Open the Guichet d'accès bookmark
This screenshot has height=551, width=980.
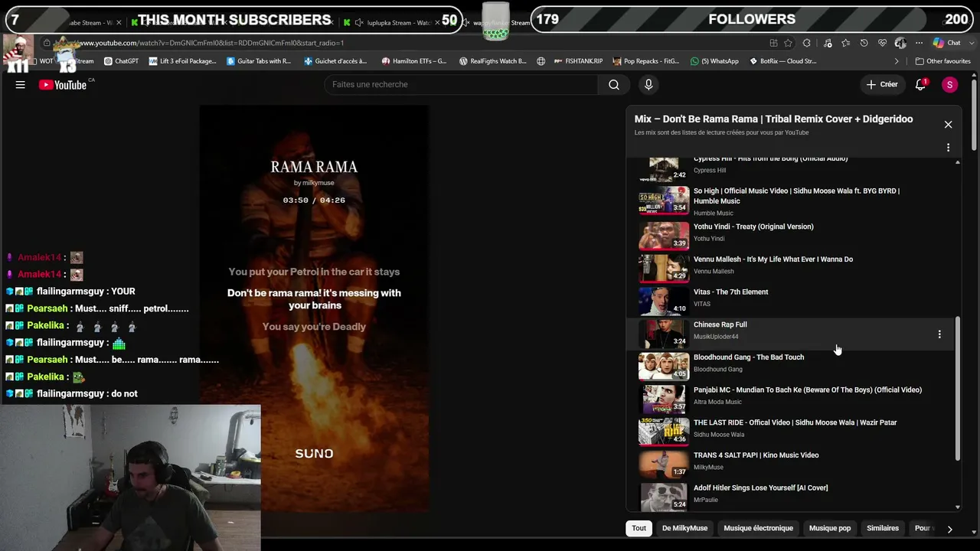point(335,61)
